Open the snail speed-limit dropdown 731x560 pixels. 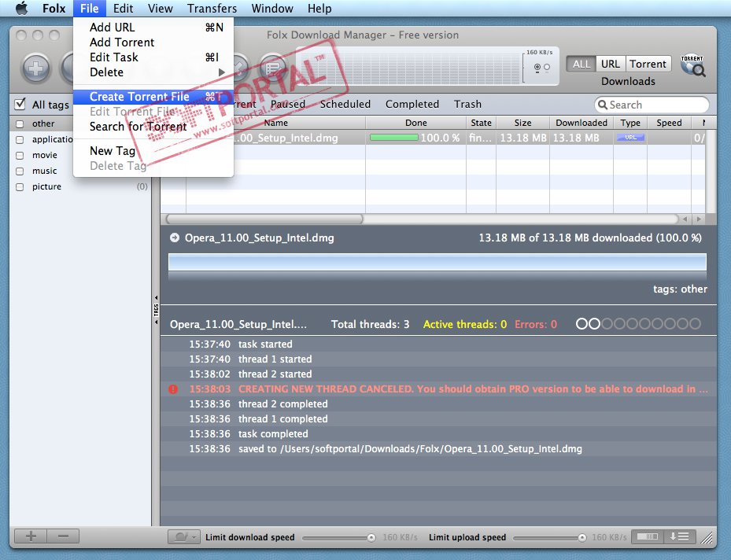(x=184, y=536)
